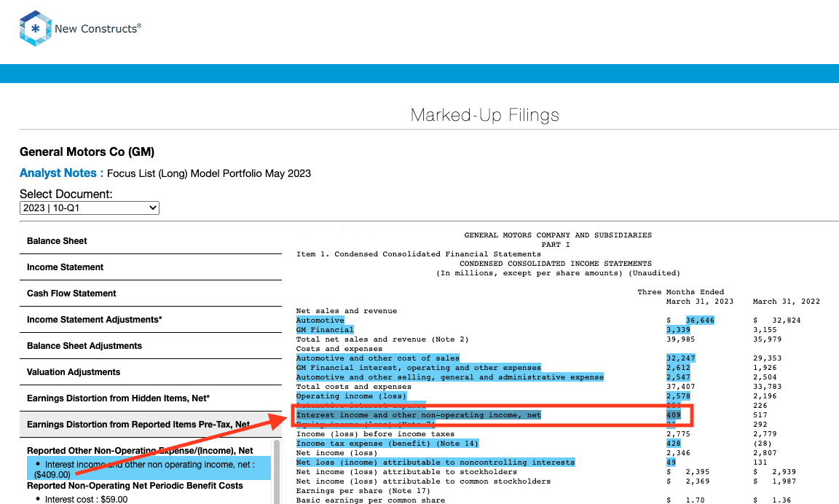
Task: Click the highlighted Automotive revenue line
Action: (x=320, y=320)
